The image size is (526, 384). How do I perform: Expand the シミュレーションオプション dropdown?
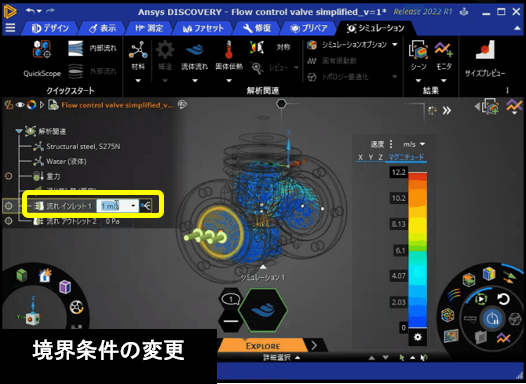coord(394,44)
